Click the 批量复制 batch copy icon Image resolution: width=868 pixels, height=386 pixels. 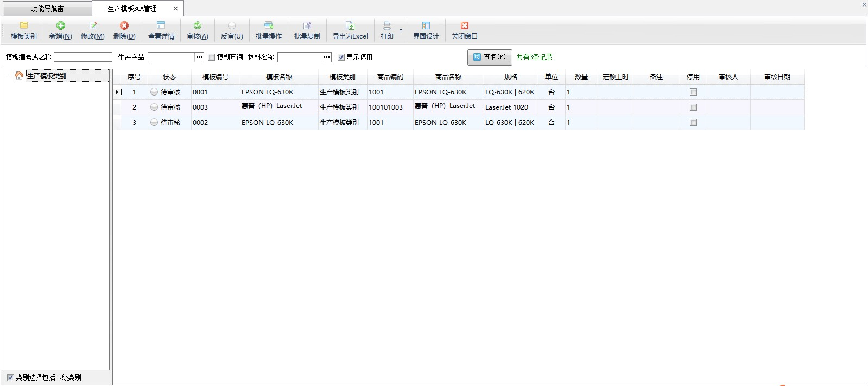[x=307, y=26]
